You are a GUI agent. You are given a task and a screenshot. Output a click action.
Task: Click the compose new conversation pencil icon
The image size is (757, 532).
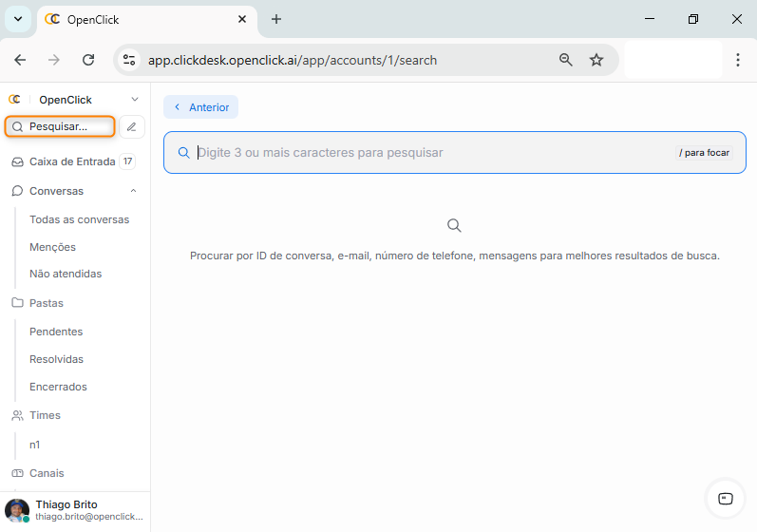tap(132, 126)
